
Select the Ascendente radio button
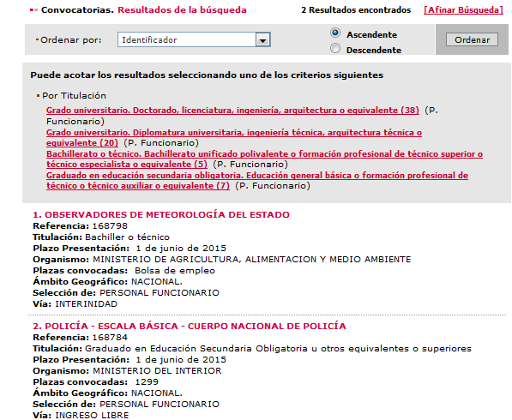335,33
